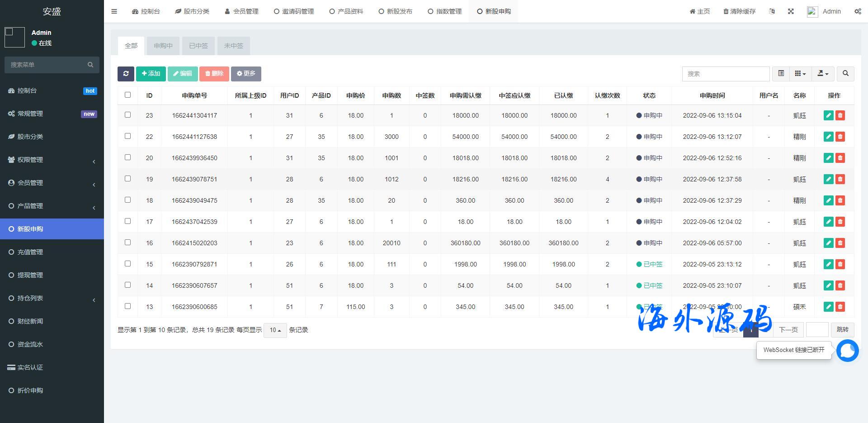Click the table 搜索 input field
This screenshot has height=423, width=868.
pos(725,74)
